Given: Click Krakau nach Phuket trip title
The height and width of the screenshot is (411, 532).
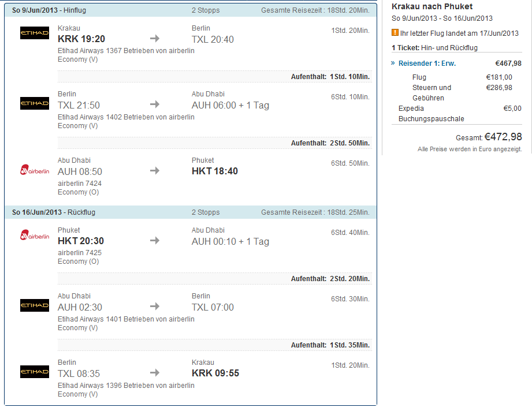Looking at the screenshot, I should coord(432,6).
